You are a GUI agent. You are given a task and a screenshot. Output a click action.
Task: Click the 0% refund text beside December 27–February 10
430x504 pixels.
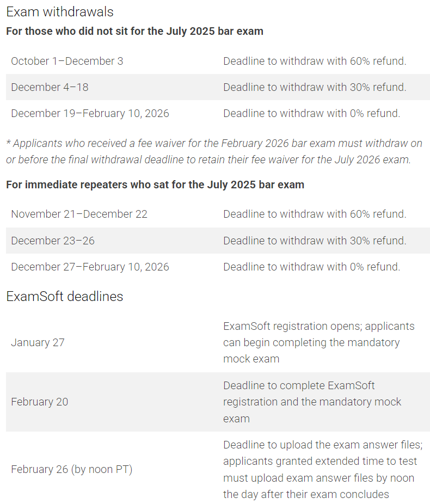311,267
